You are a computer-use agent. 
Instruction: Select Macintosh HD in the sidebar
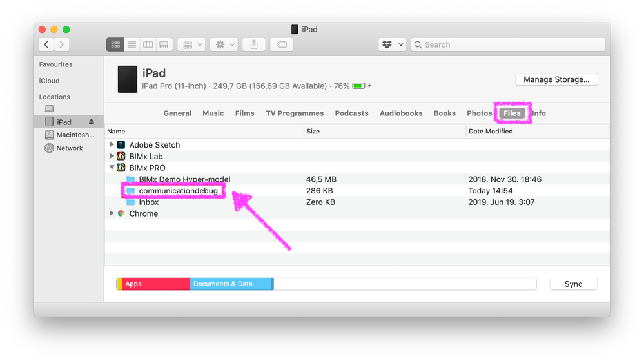pyautogui.click(x=70, y=135)
